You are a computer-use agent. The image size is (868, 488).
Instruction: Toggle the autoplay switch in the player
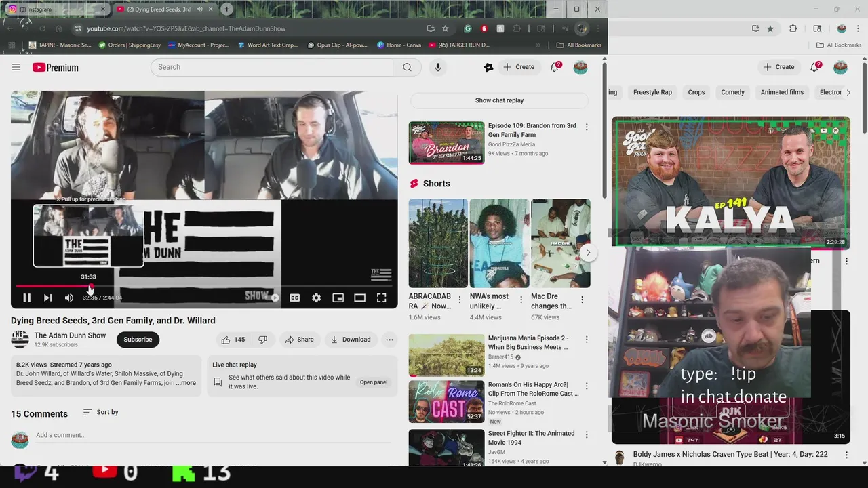pos(273,298)
